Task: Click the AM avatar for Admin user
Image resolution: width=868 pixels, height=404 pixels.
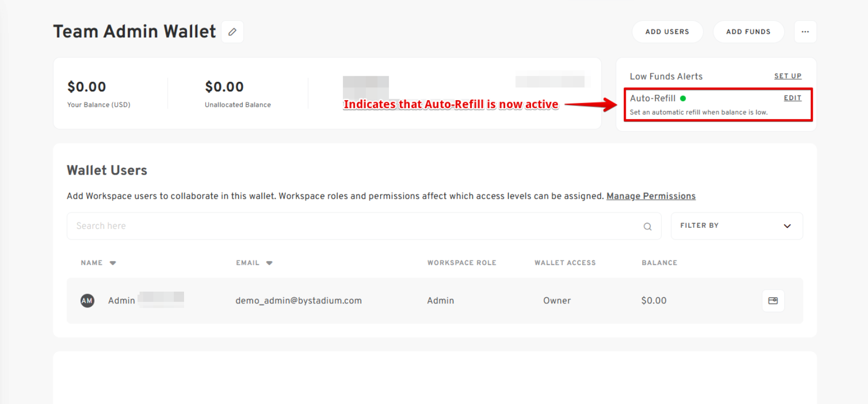Action: point(87,301)
